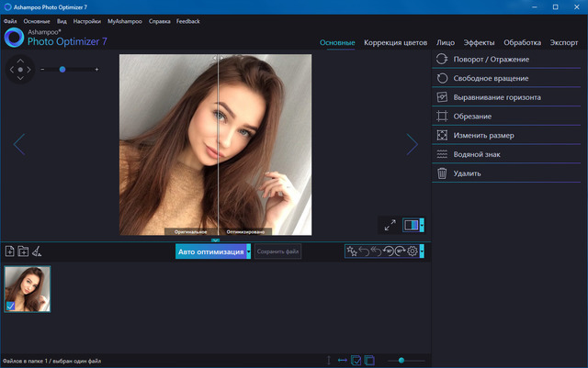Click the single undo arrow icon
The width and height of the screenshot is (588, 368).
click(364, 251)
